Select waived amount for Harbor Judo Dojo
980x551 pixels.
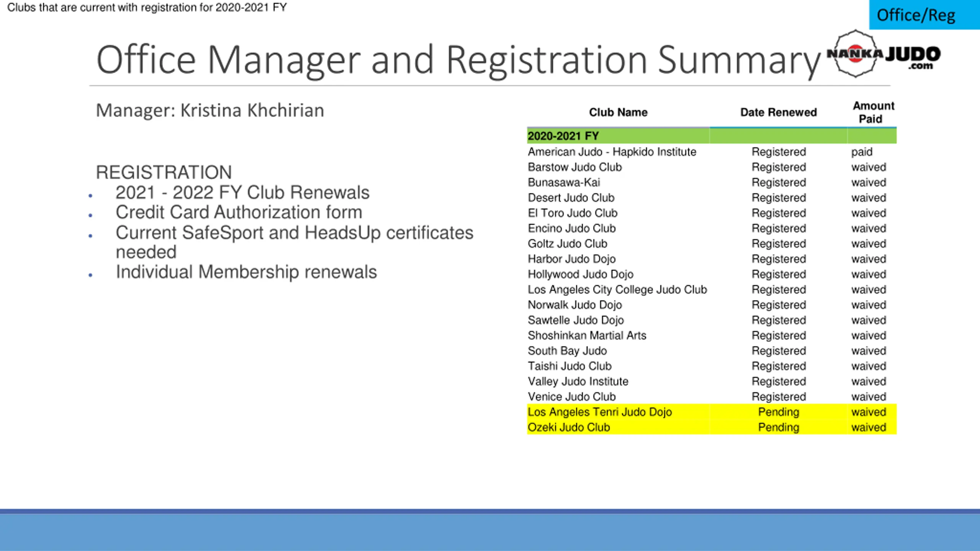[x=869, y=259]
